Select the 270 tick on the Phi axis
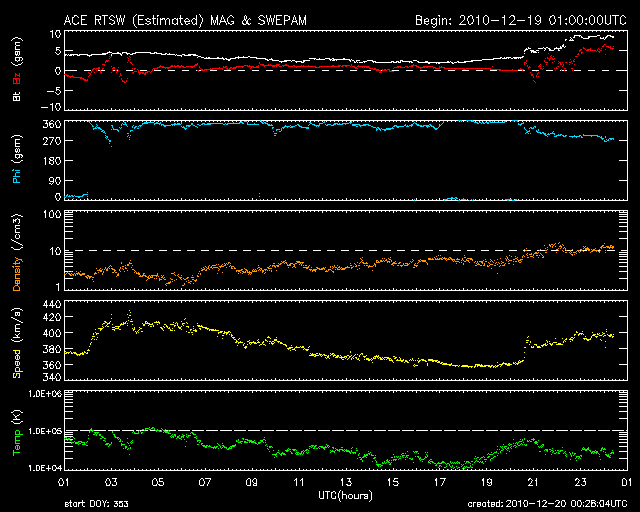The image size is (640, 512). [52, 141]
